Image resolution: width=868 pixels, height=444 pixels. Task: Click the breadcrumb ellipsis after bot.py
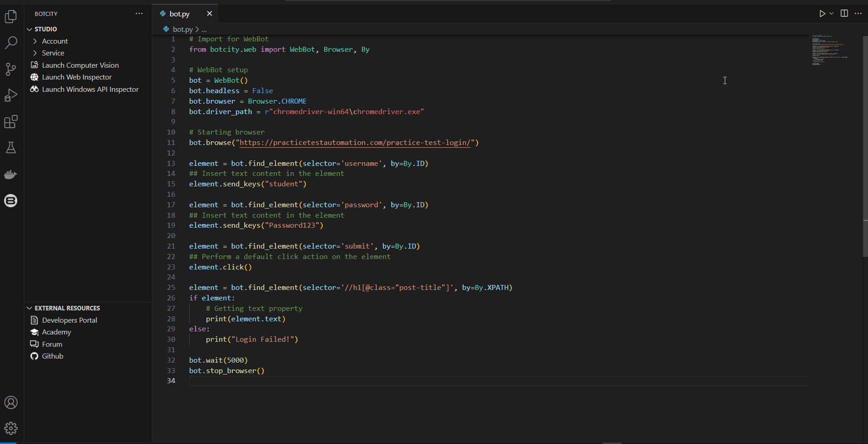coord(204,29)
